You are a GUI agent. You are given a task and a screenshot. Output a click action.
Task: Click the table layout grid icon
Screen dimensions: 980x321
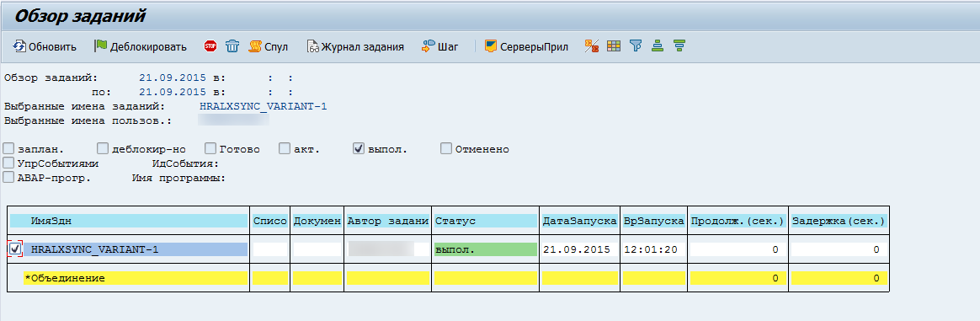614,45
